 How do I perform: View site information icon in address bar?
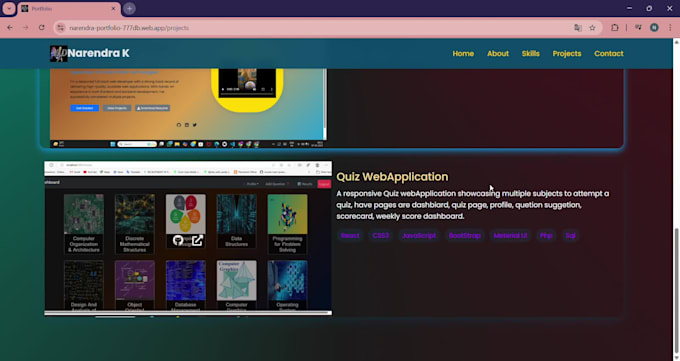click(x=61, y=28)
